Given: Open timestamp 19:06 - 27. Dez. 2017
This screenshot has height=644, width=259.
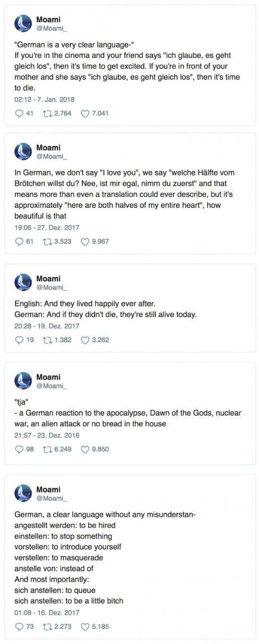Looking at the screenshot, I should click(47, 227).
